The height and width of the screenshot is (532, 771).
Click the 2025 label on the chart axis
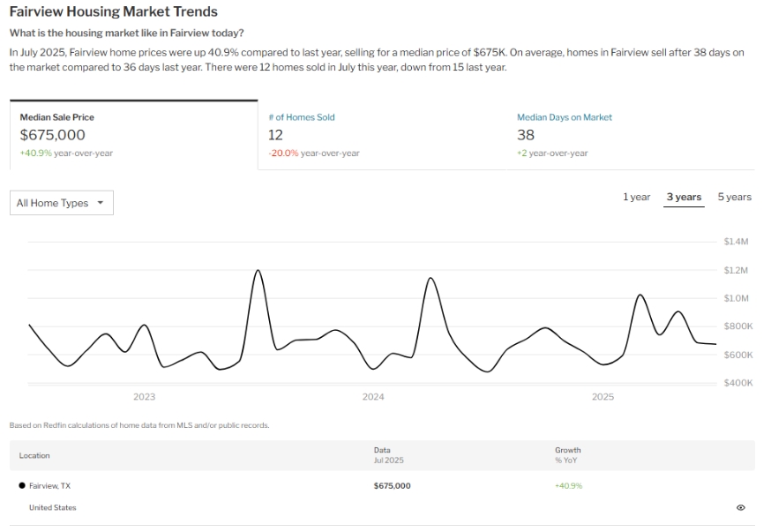pyautogui.click(x=603, y=397)
